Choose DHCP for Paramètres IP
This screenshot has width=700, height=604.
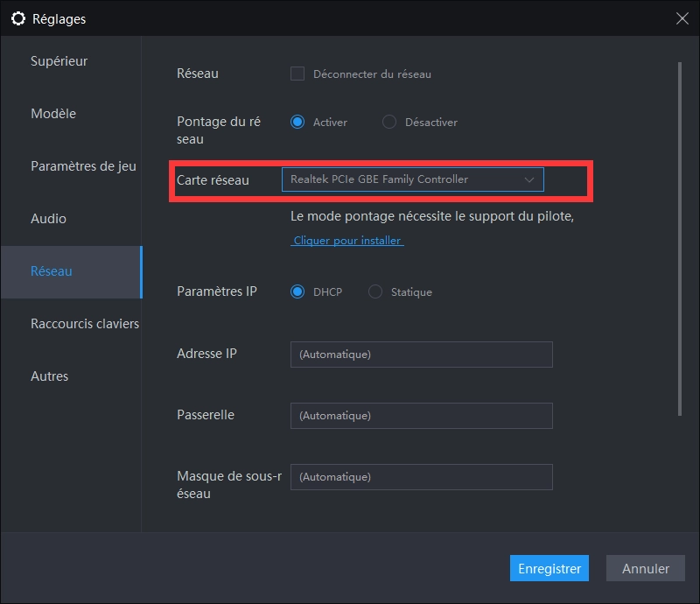[297, 291]
